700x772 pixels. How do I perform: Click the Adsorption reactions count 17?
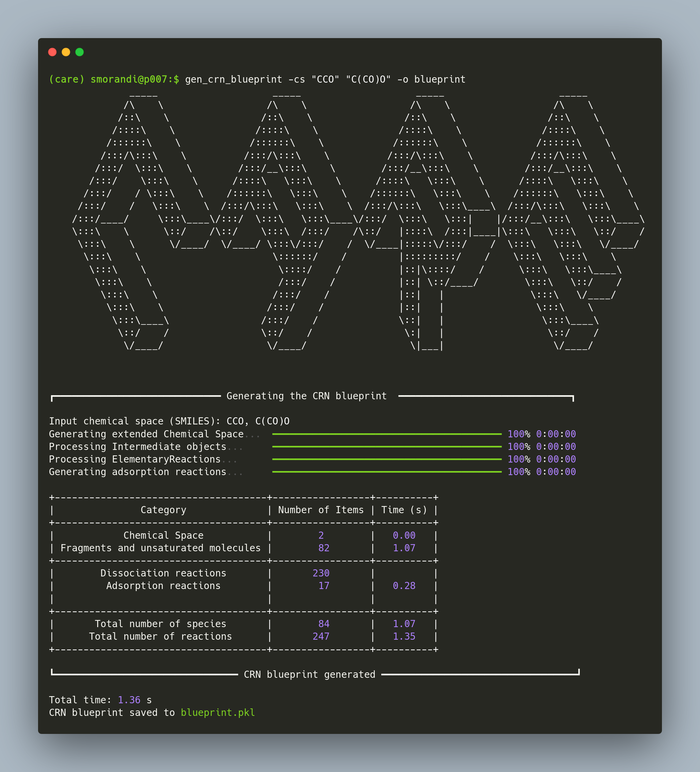(x=324, y=586)
